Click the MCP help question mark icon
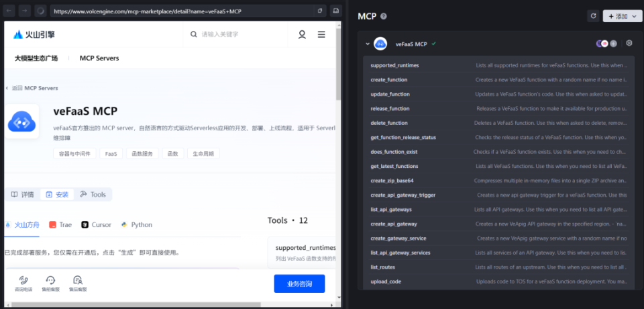 (x=384, y=17)
